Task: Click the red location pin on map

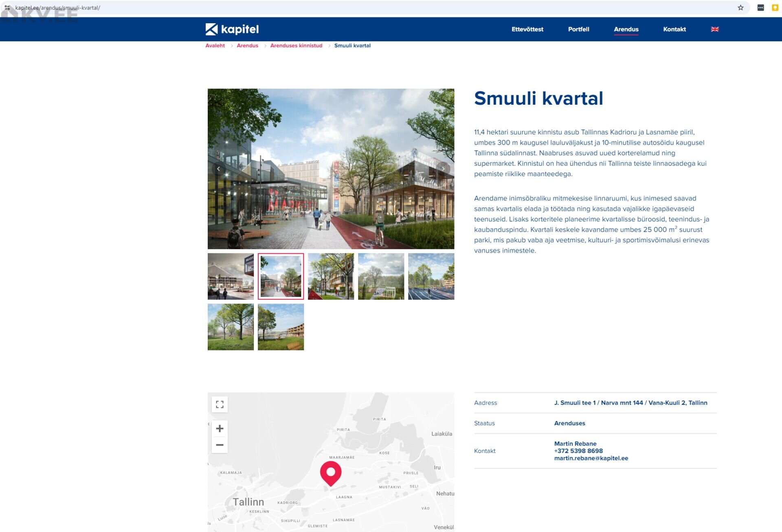Action: pyautogui.click(x=330, y=473)
